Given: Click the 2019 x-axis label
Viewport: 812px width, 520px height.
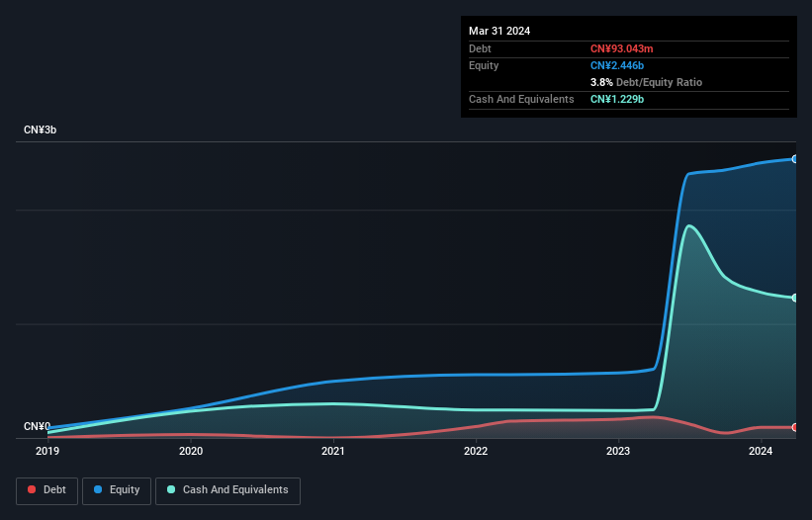Looking at the screenshot, I should click(x=47, y=451).
